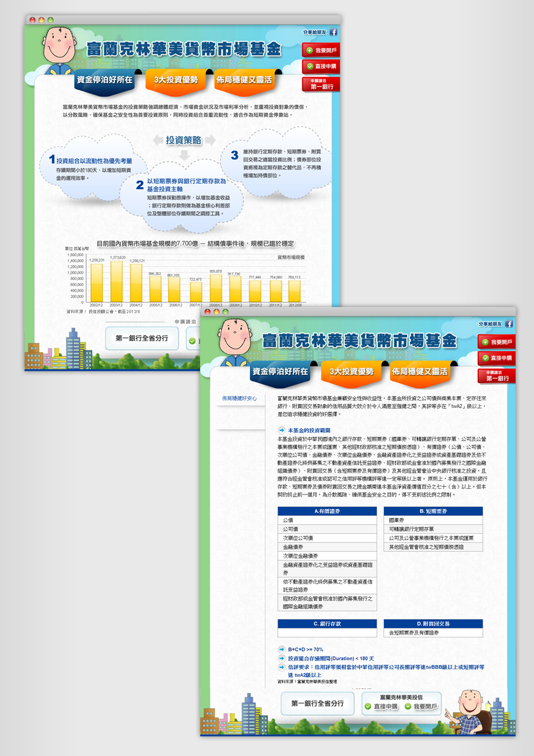Open 3大投資優勢 tab in back window

(x=175, y=81)
